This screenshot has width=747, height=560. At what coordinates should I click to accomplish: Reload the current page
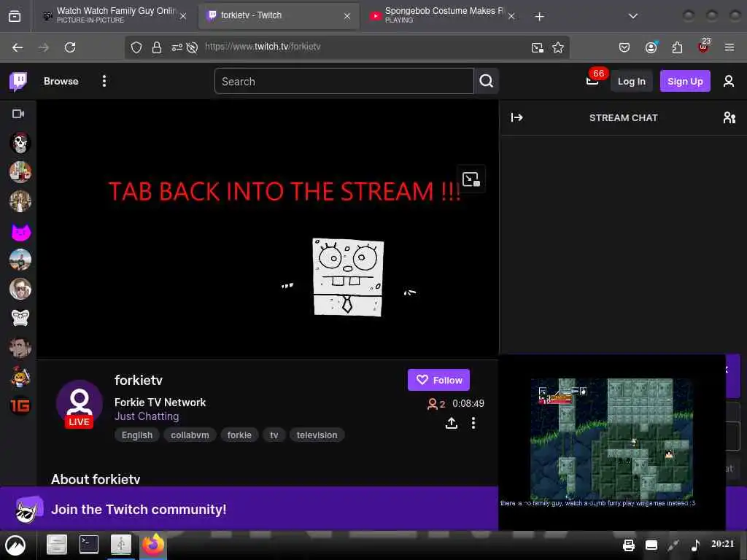[70, 47]
